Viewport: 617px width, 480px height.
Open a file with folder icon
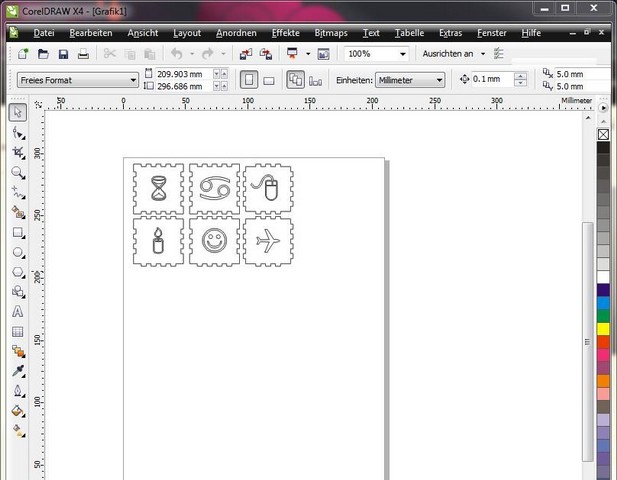(x=43, y=54)
